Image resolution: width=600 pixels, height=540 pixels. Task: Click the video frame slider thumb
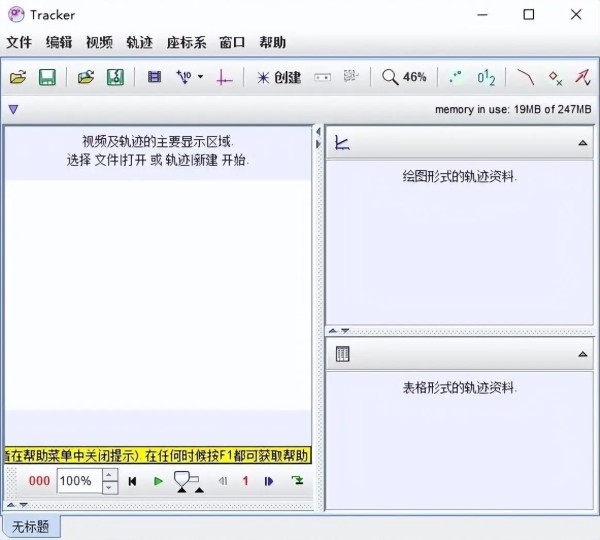tap(182, 481)
